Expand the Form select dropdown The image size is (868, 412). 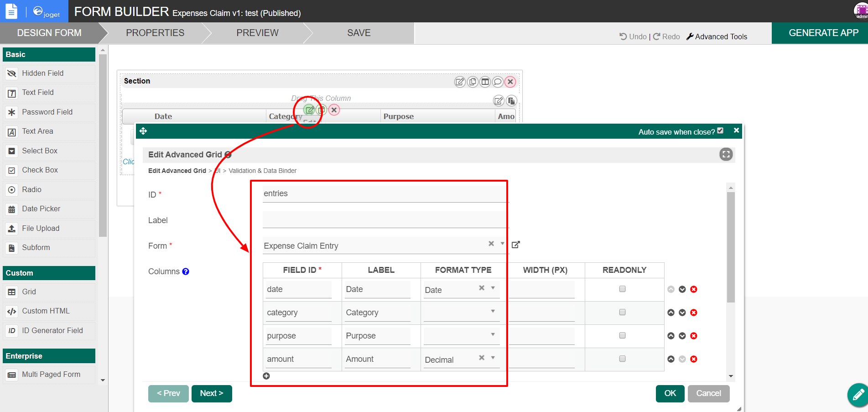click(x=502, y=244)
